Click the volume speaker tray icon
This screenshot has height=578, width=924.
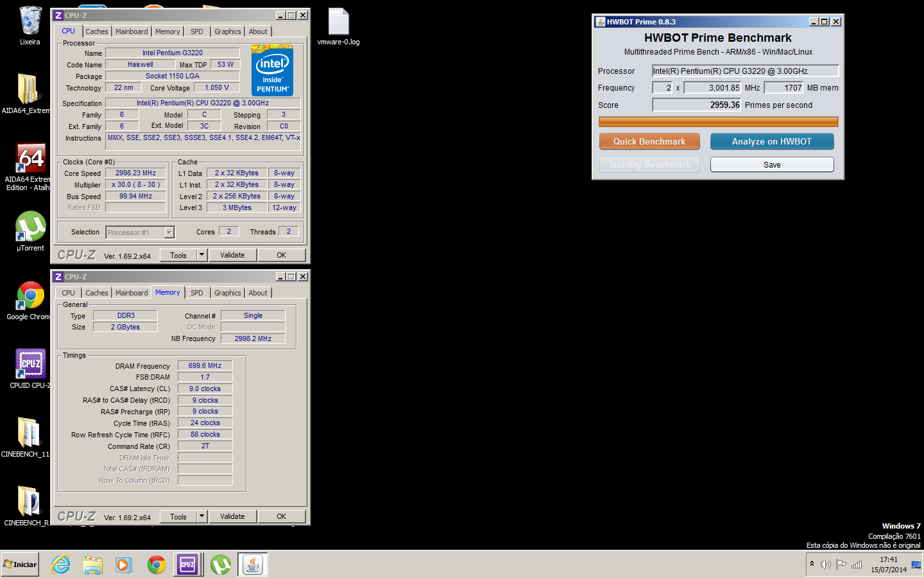point(826,565)
